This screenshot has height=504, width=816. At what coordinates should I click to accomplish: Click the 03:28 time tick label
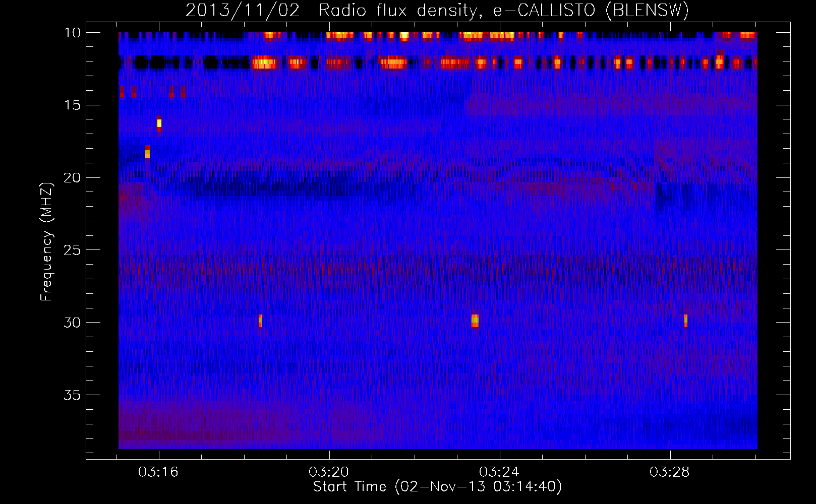[670, 472]
